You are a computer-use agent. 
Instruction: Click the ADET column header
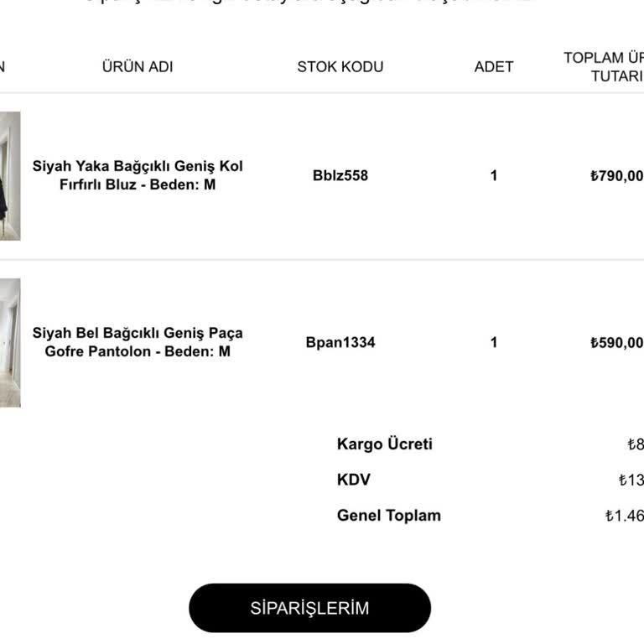(x=494, y=66)
